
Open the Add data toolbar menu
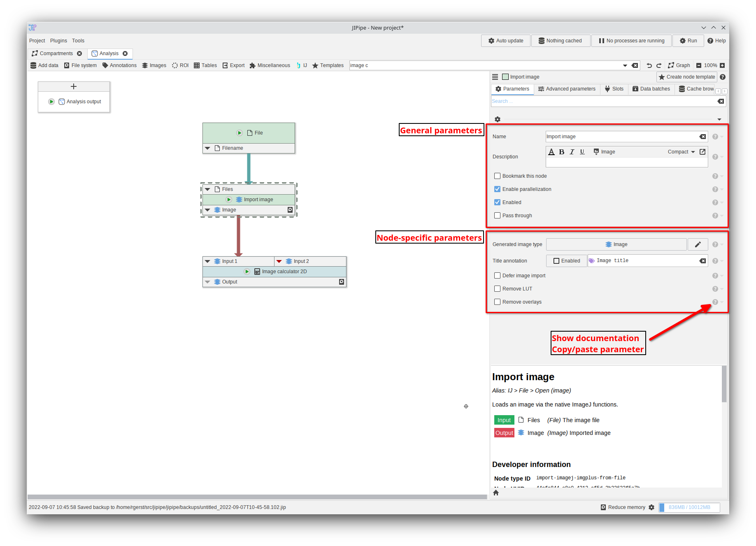[x=44, y=65]
